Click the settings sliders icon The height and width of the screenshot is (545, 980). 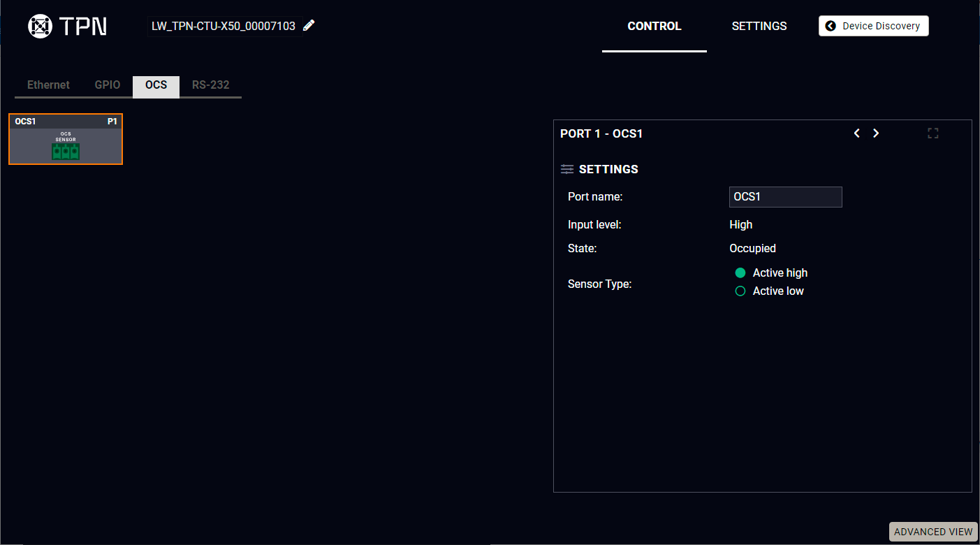tap(567, 169)
